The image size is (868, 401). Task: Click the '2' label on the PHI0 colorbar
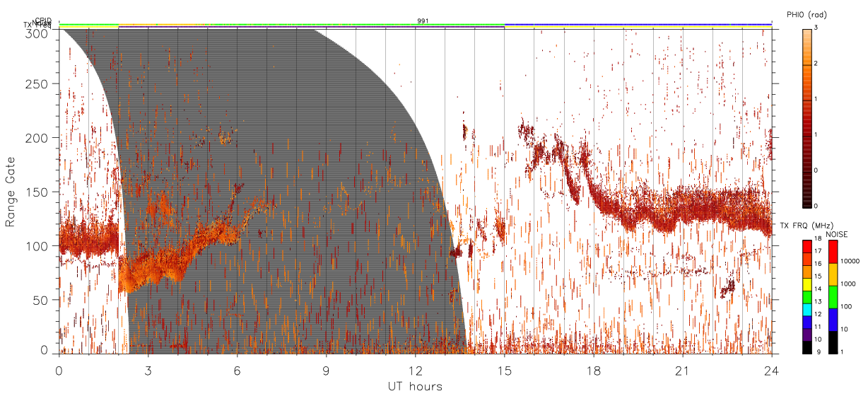point(816,63)
